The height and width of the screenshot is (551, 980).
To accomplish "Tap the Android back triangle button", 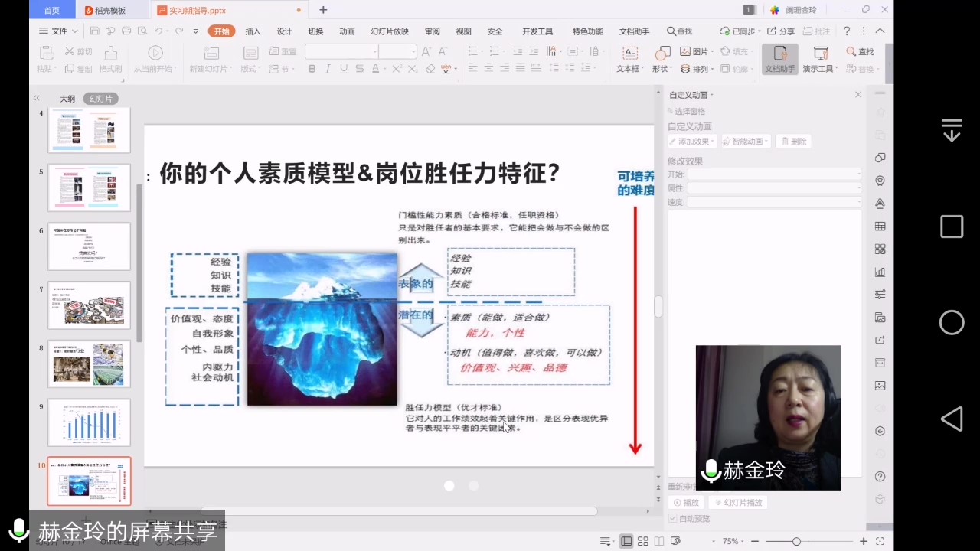I will [x=952, y=419].
